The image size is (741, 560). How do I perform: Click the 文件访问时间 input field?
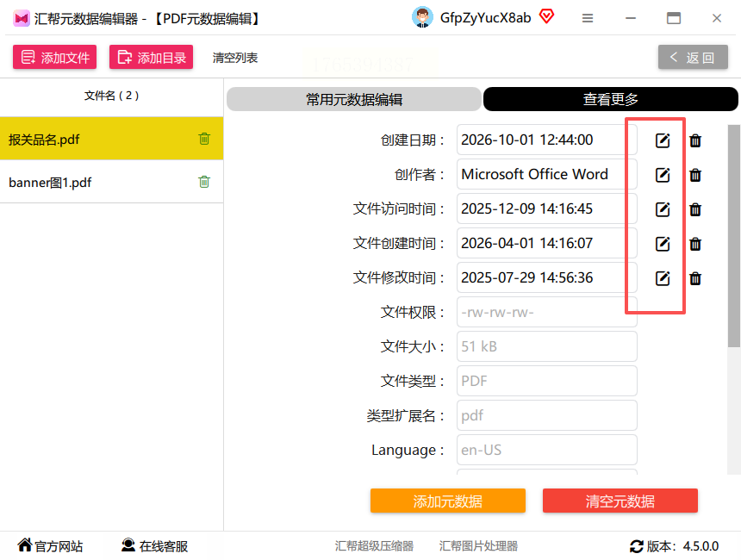(547, 208)
